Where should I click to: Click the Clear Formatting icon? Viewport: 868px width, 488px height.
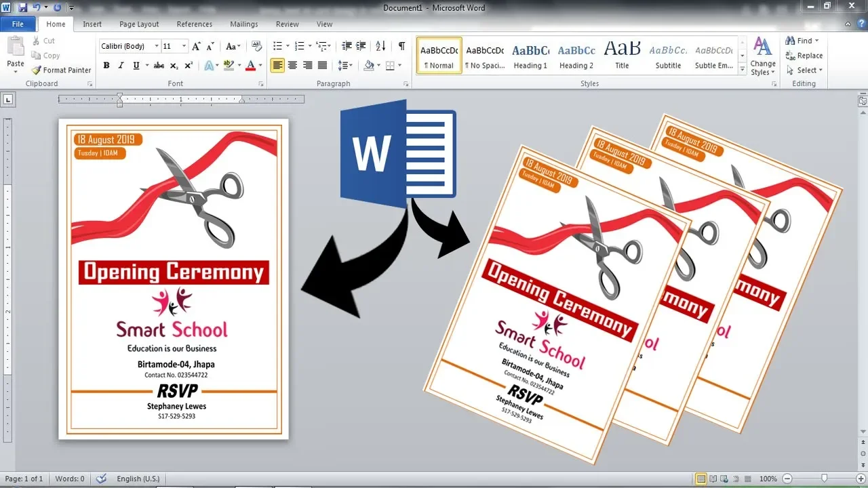tap(256, 46)
